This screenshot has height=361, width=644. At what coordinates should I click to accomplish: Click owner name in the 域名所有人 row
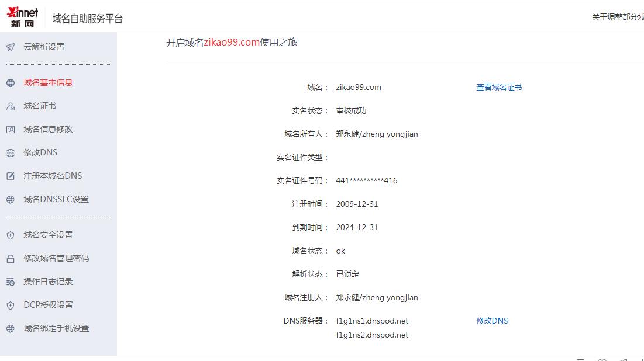click(x=377, y=134)
